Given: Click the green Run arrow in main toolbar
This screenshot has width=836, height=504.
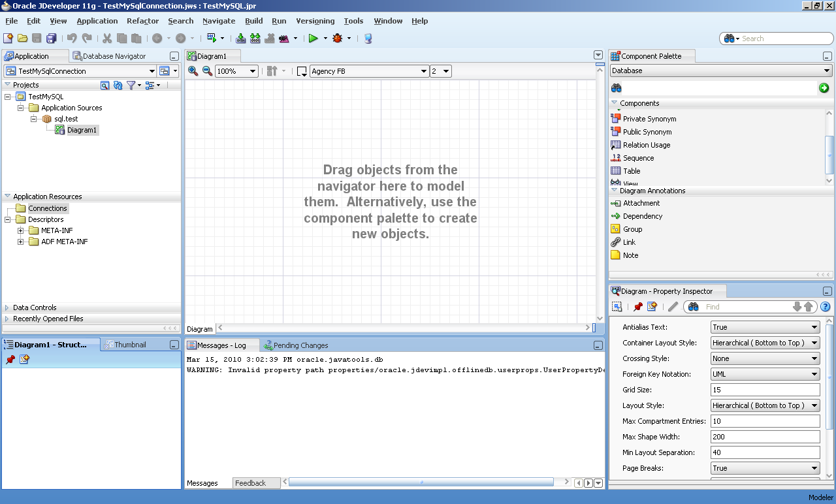Looking at the screenshot, I should (x=313, y=39).
